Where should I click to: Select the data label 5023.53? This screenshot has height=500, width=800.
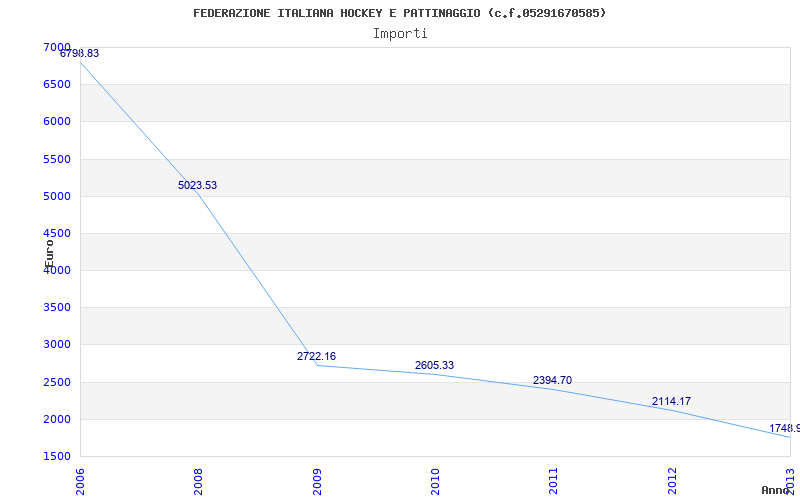(x=197, y=185)
